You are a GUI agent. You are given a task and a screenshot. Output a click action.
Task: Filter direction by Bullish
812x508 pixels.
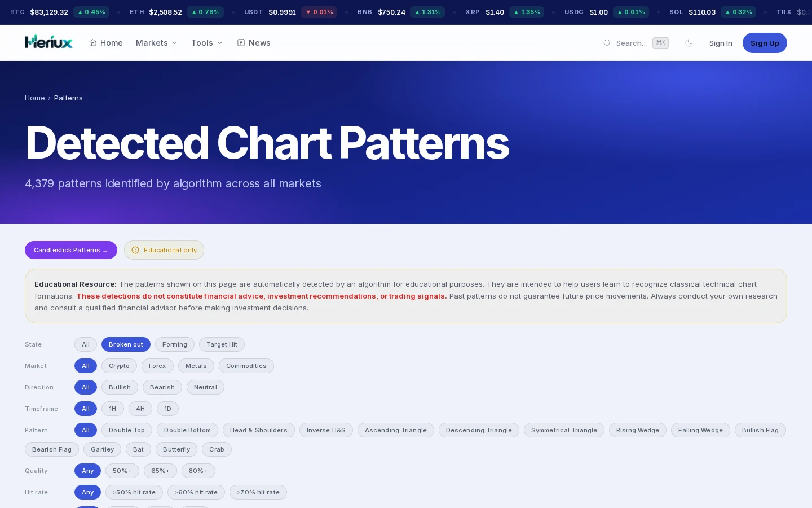[x=120, y=387]
